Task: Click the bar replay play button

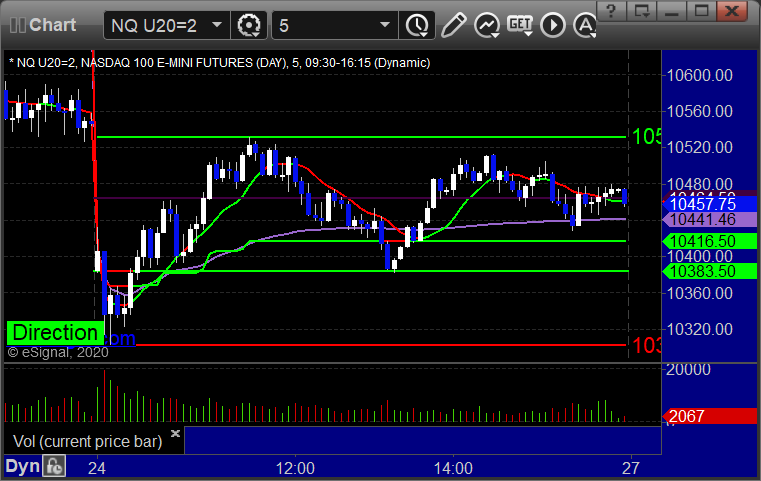Action: click(x=553, y=25)
